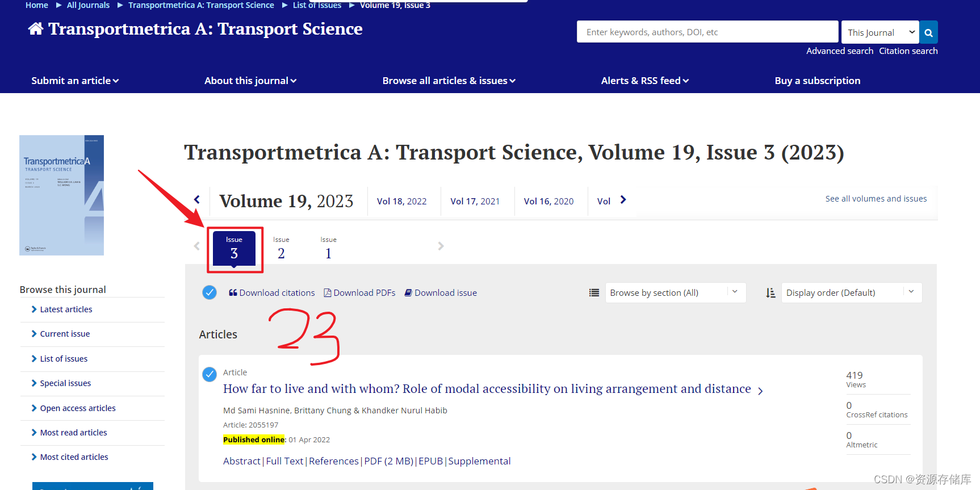Open the journal home icon beside title
The height and width of the screenshot is (490, 980).
35,28
